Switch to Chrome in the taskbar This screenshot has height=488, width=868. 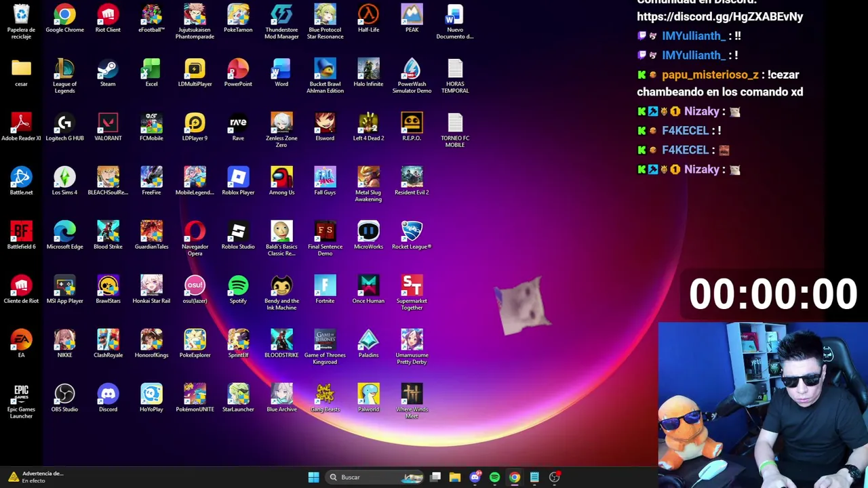(x=515, y=477)
